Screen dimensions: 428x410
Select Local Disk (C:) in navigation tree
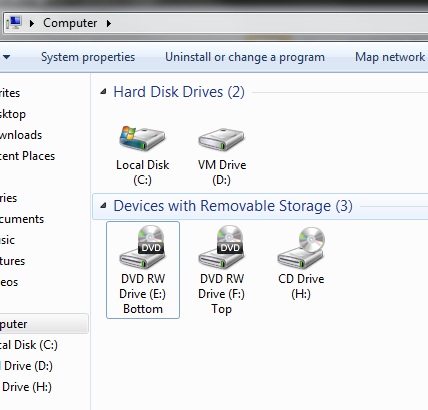[29, 345]
